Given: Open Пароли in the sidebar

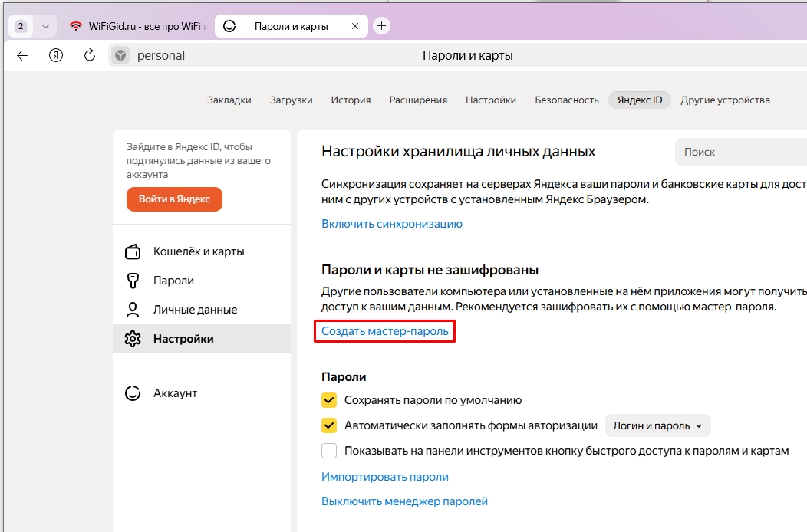Looking at the screenshot, I should 202,281.
